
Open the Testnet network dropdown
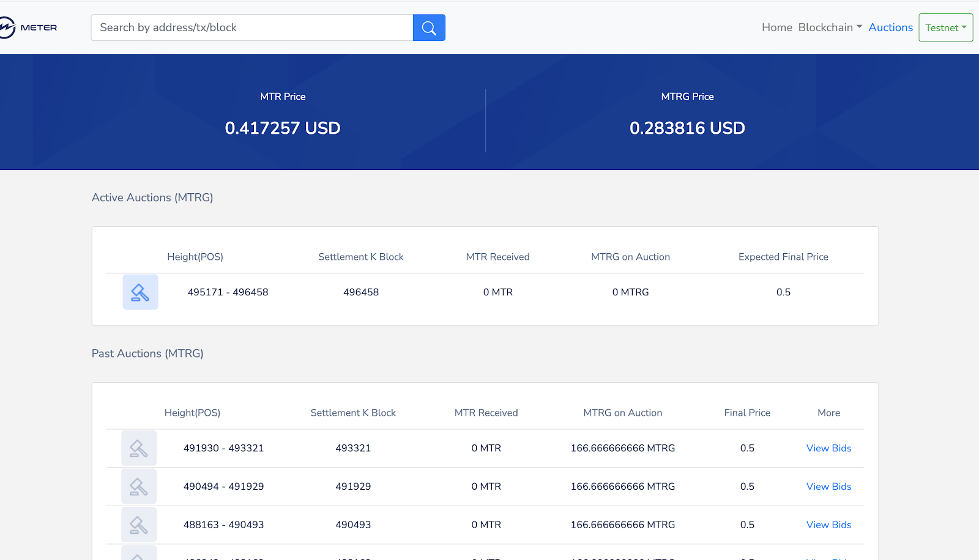[945, 28]
